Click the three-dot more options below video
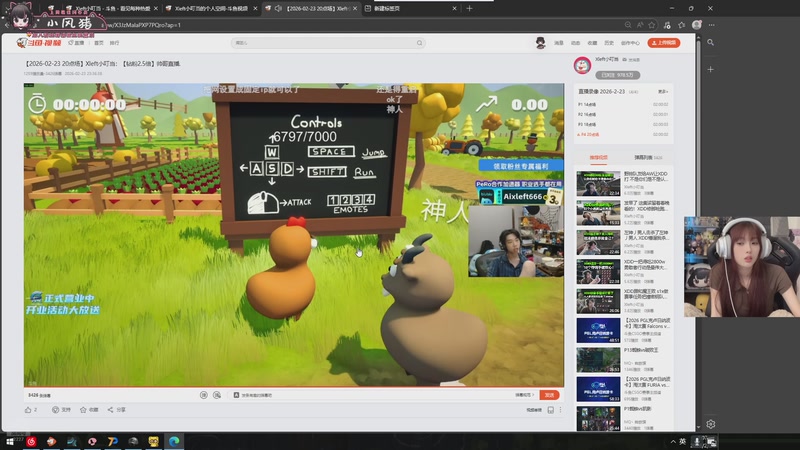This screenshot has width=800, height=450. pos(560,410)
